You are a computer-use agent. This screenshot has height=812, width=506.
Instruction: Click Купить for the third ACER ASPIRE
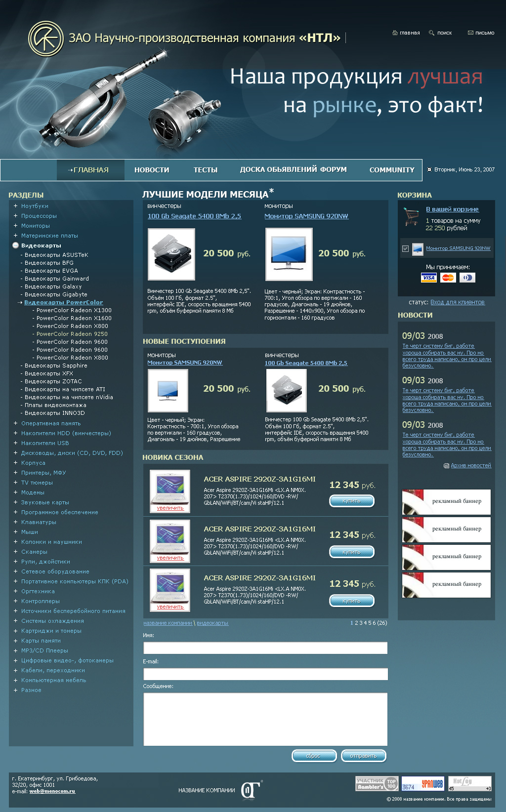coord(352,601)
